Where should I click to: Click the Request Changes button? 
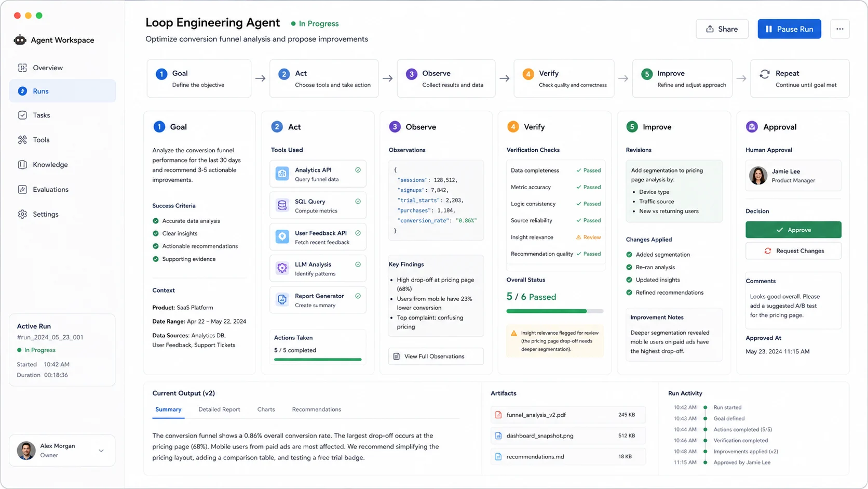tap(793, 251)
